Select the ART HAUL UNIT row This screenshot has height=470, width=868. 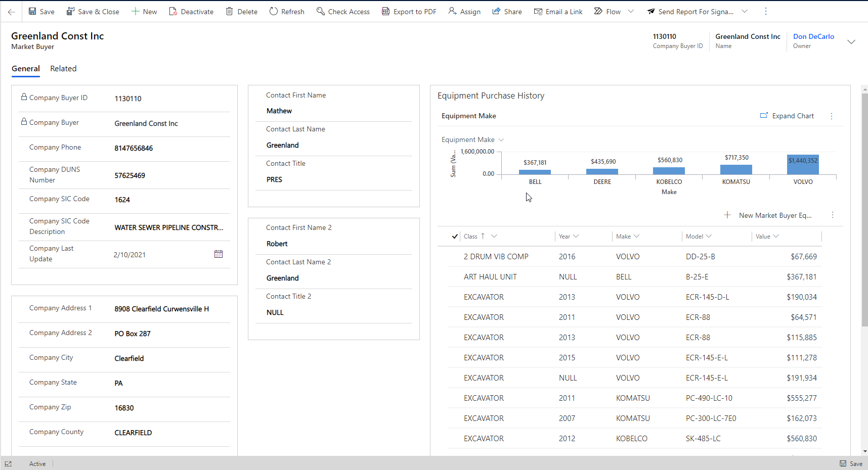click(634, 277)
